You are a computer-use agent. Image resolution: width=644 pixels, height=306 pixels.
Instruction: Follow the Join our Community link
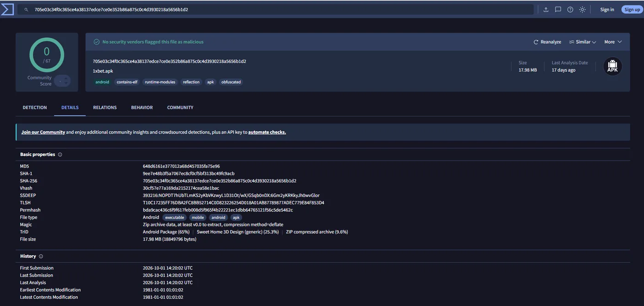(x=43, y=132)
